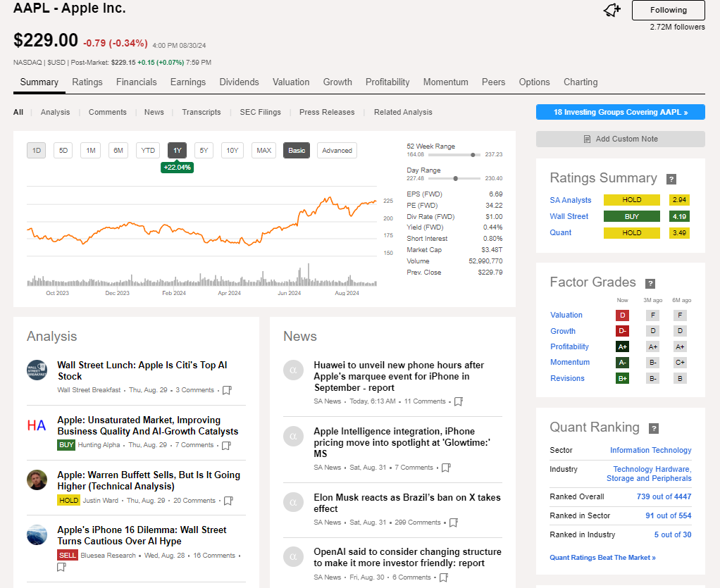Image resolution: width=720 pixels, height=588 pixels.
Task: Bookmark the Huawei iPhone news story
Action: click(459, 401)
